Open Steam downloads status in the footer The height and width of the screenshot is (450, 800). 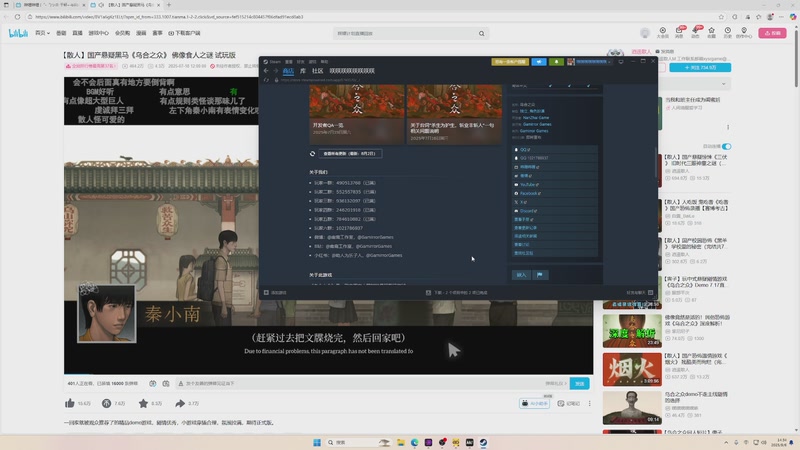coord(457,293)
